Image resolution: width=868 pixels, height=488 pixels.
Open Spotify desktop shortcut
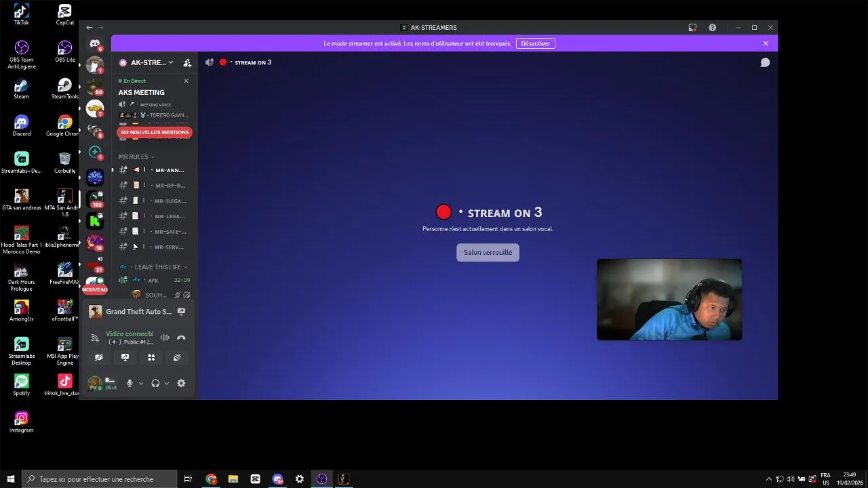[22, 384]
